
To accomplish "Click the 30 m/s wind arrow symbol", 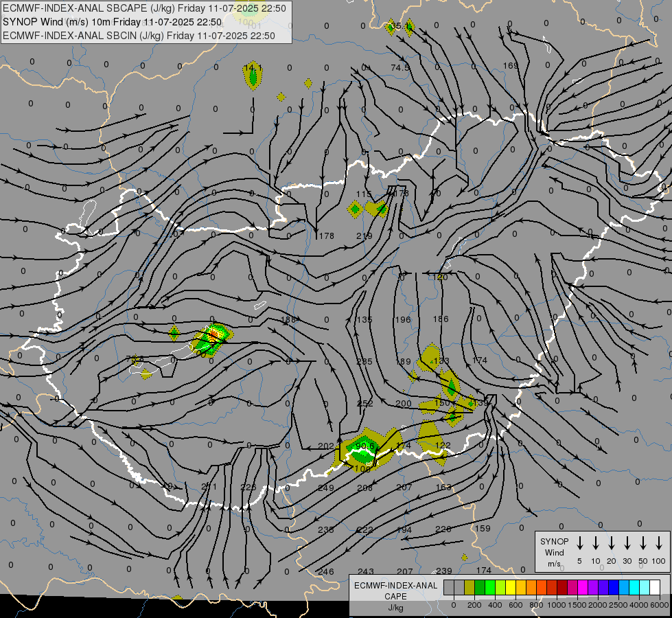I will (627, 543).
